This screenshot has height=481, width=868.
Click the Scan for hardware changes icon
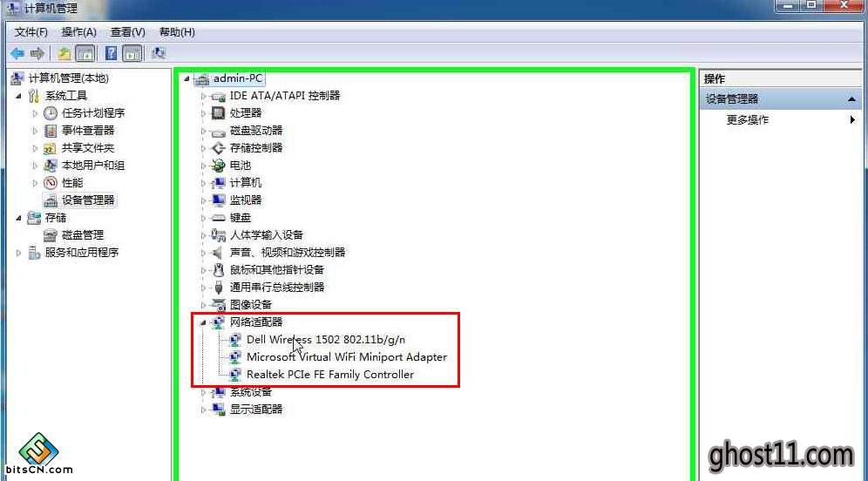[159, 53]
